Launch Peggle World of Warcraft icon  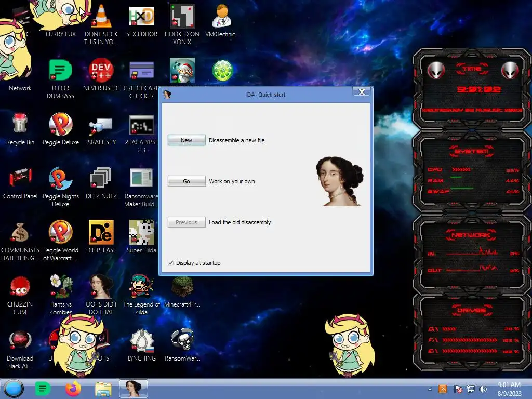(60, 241)
